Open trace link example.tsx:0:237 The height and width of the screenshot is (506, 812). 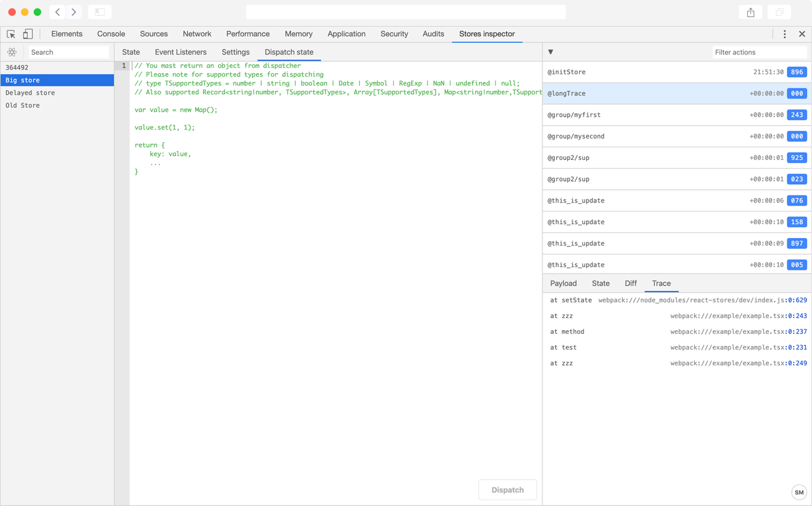coord(738,332)
